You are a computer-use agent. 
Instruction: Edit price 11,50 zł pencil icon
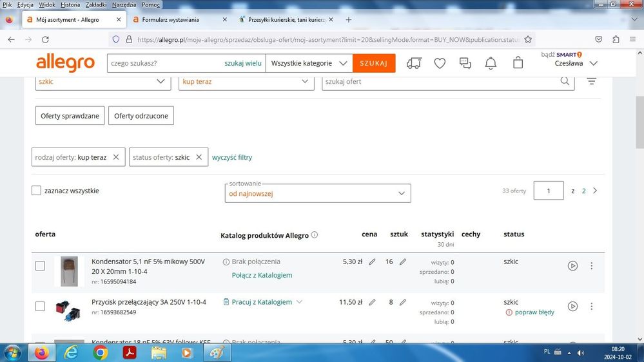point(372,303)
